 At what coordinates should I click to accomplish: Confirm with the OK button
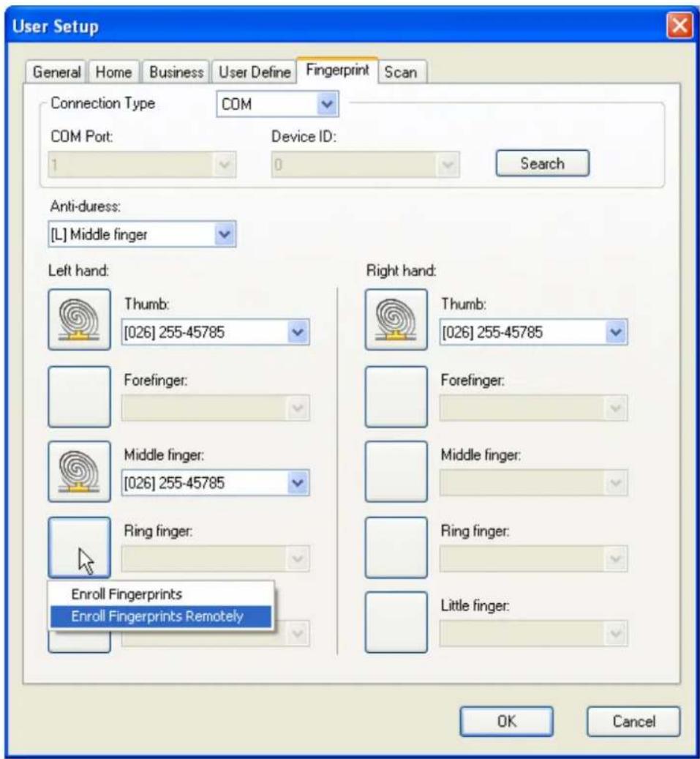click(506, 721)
